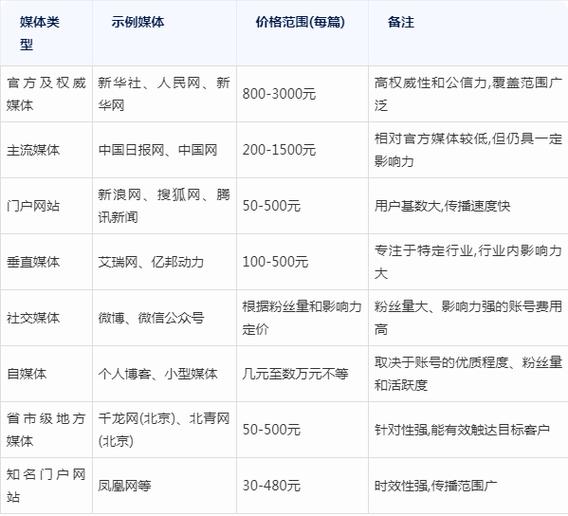Screen dimensions: 568x516
Task: Select the 省市级地方媒体 cell
Action: 46,430
